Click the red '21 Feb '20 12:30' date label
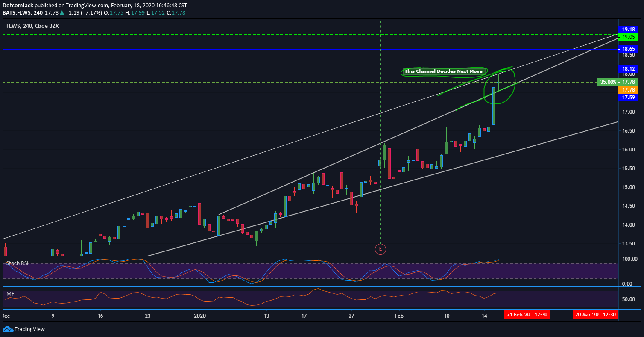This screenshot has height=337, width=644. (527, 315)
